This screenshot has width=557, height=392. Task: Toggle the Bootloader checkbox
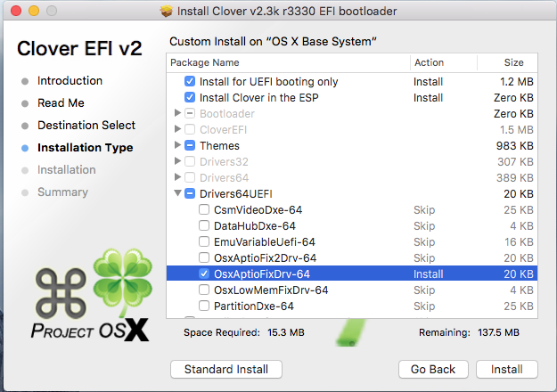(x=190, y=113)
